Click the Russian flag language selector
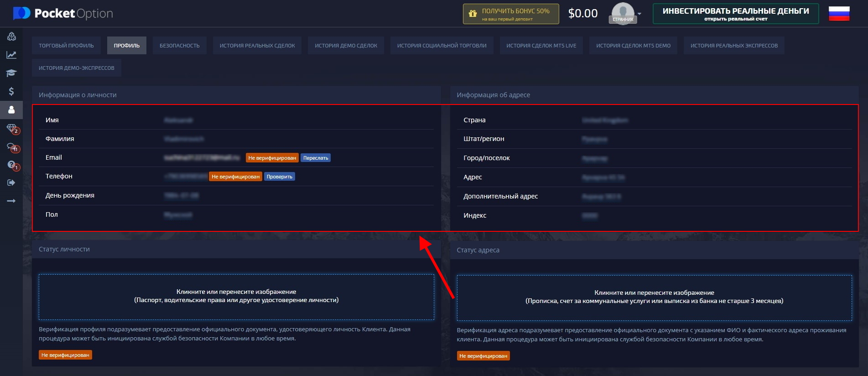 pyautogui.click(x=839, y=14)
